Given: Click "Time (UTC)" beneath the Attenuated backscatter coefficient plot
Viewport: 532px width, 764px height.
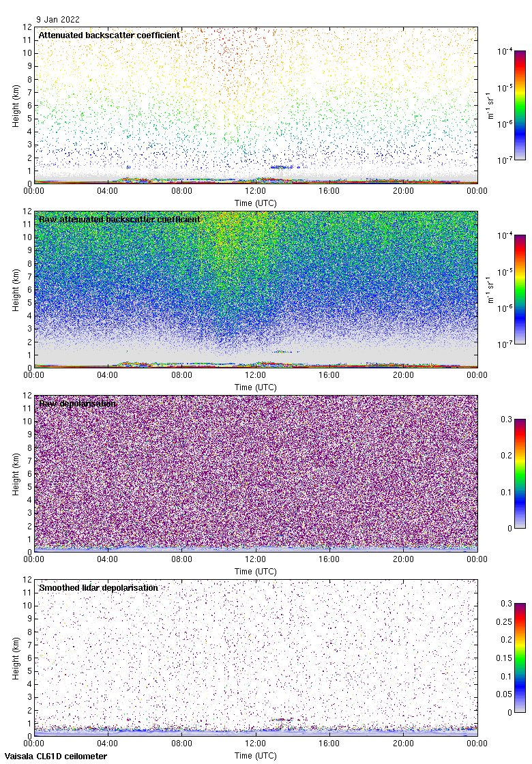Looking at the screenshot, I should pos(255,203).
